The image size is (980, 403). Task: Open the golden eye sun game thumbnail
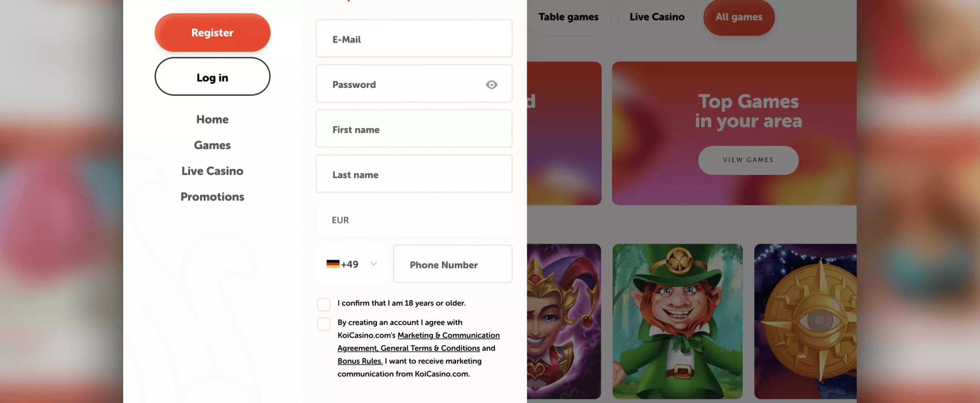(x=806, y=321)
